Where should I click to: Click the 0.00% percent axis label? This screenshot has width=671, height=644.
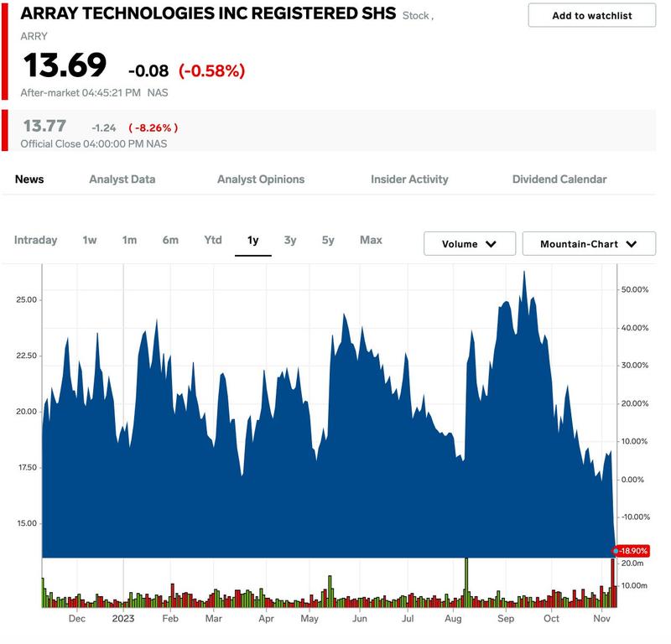point(632,480)
